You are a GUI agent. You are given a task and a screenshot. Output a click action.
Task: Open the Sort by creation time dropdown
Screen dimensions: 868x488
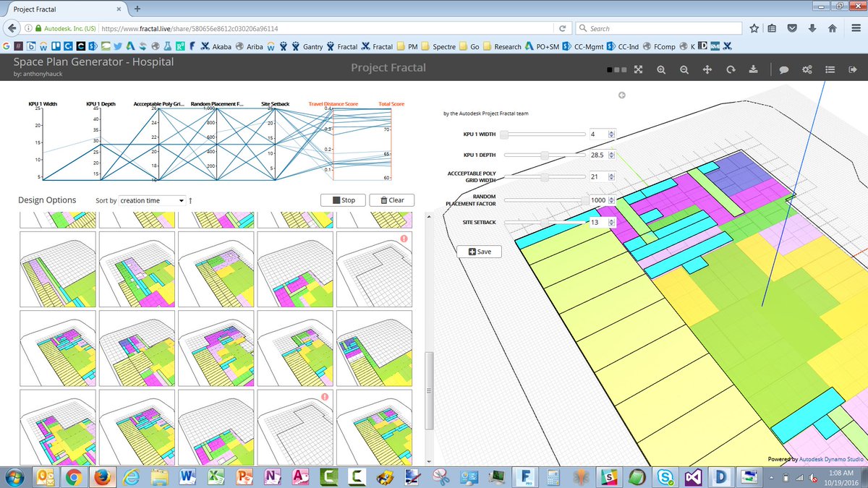click(x=152, y=200)
